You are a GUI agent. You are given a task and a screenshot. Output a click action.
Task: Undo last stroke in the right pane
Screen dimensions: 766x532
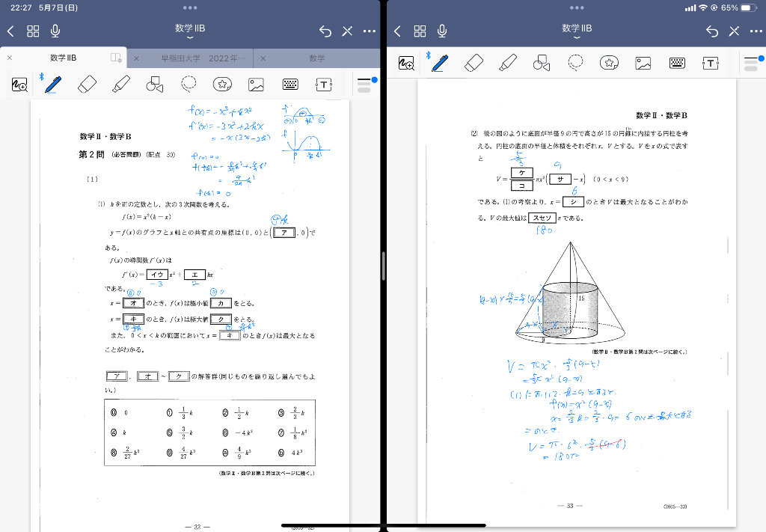[711, 31]
